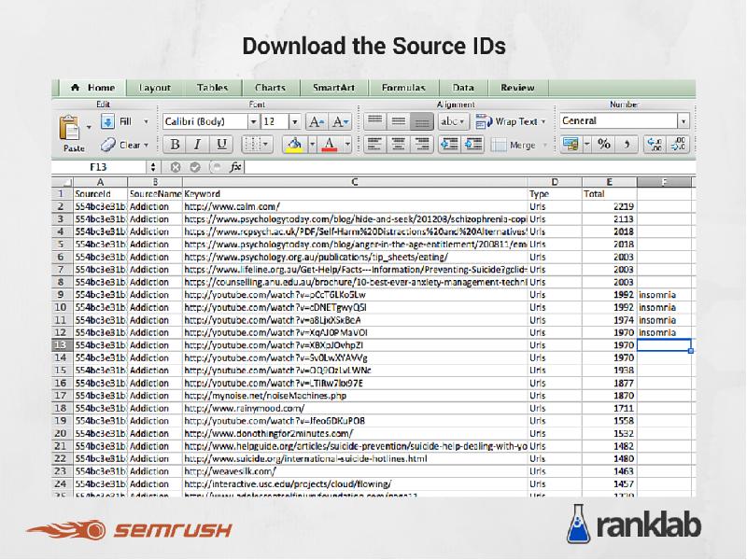Image resolution: width=747 pixels, height=560 pixels.
Task: Open the SmartArt ribbon tab
Action: 333,88
